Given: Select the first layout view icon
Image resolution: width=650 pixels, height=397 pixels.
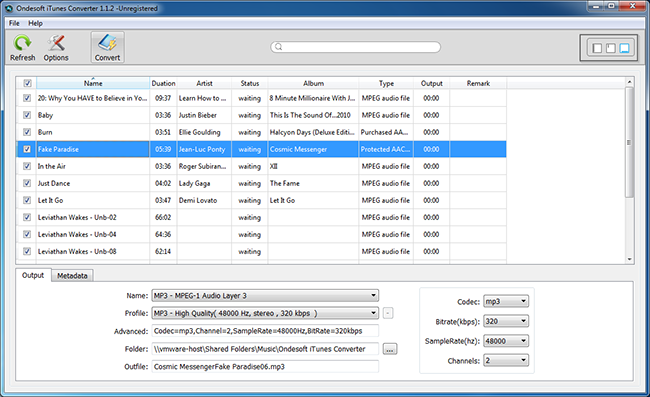Looking at the screenshot, I should (597, 48).
